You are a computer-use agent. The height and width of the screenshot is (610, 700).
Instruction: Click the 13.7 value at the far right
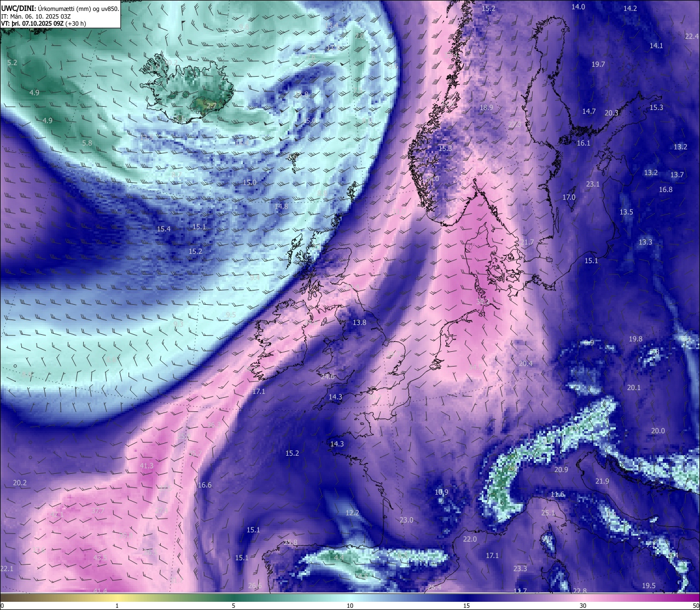tap(677, 175)
